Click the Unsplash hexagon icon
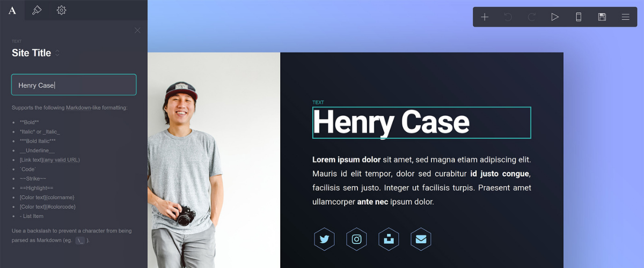 [x=389, y=240]
